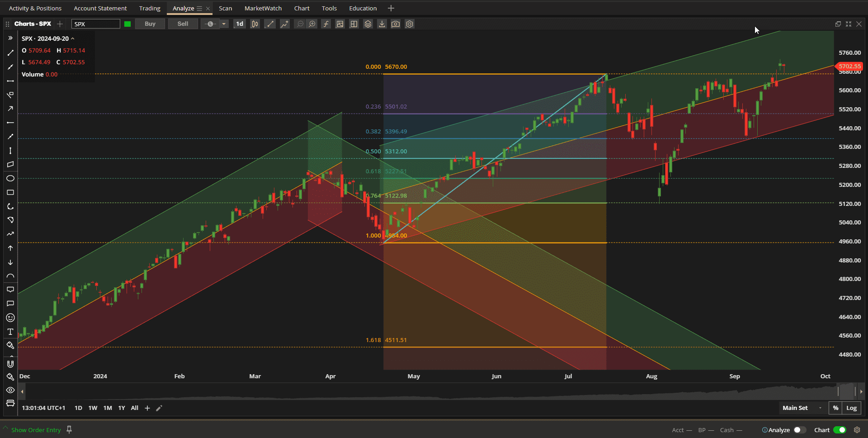Take a chart snapshot with camera icon
Viewport: 868px width, 438px height.
click(396, 24)
